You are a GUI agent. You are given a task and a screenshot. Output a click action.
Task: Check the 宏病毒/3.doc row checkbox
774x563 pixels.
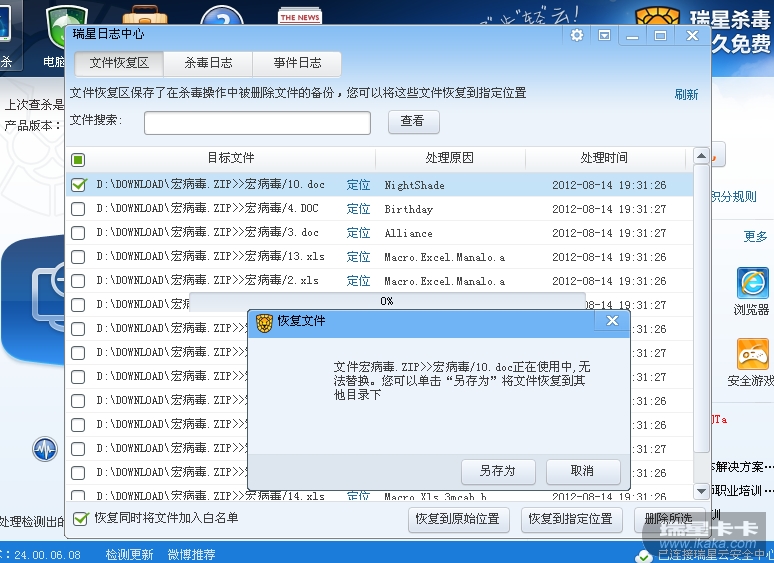pos(78,233)
